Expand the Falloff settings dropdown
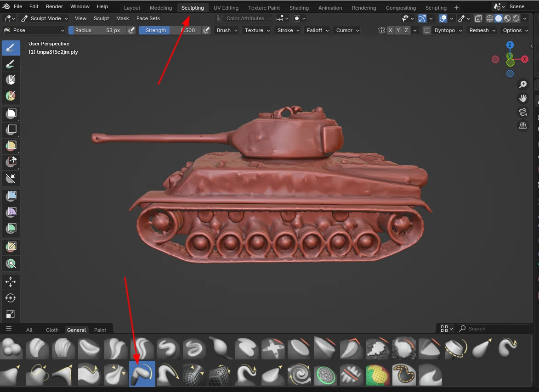 point(318,30)
